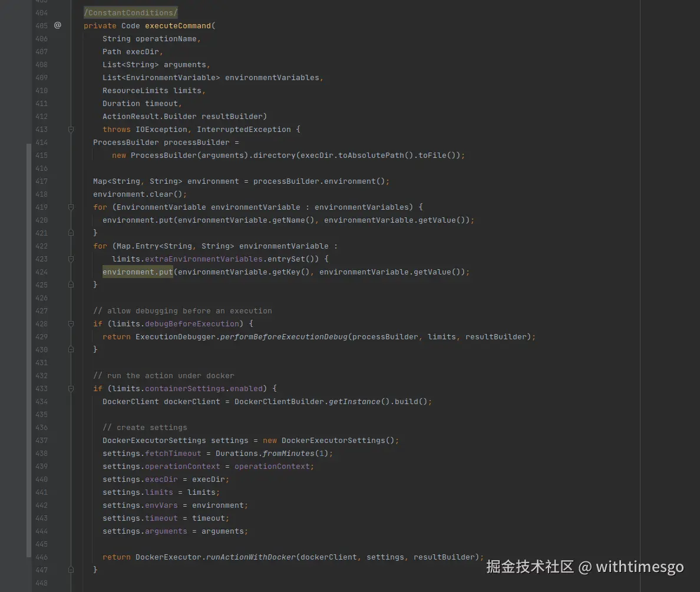Click environment.clear() on line 418

pyautogui.click(x=137, y=194)
